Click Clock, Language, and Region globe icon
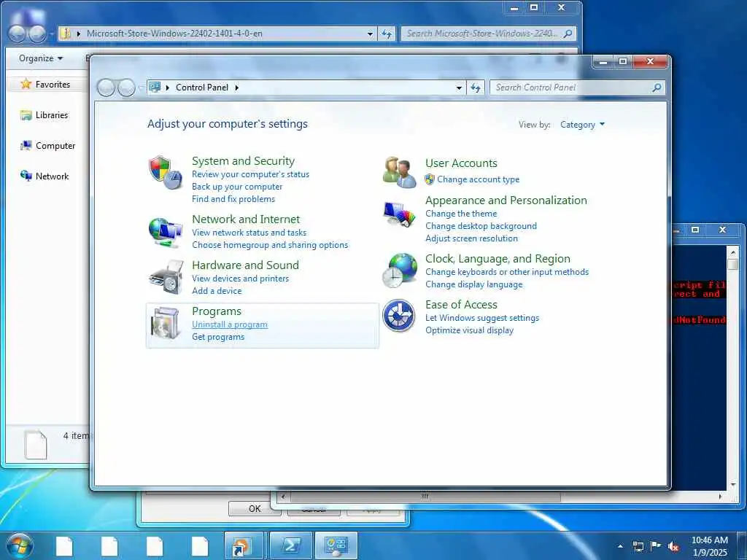Image resolution: width=747 pixels, height=560 pixels. tap(400, 270)
